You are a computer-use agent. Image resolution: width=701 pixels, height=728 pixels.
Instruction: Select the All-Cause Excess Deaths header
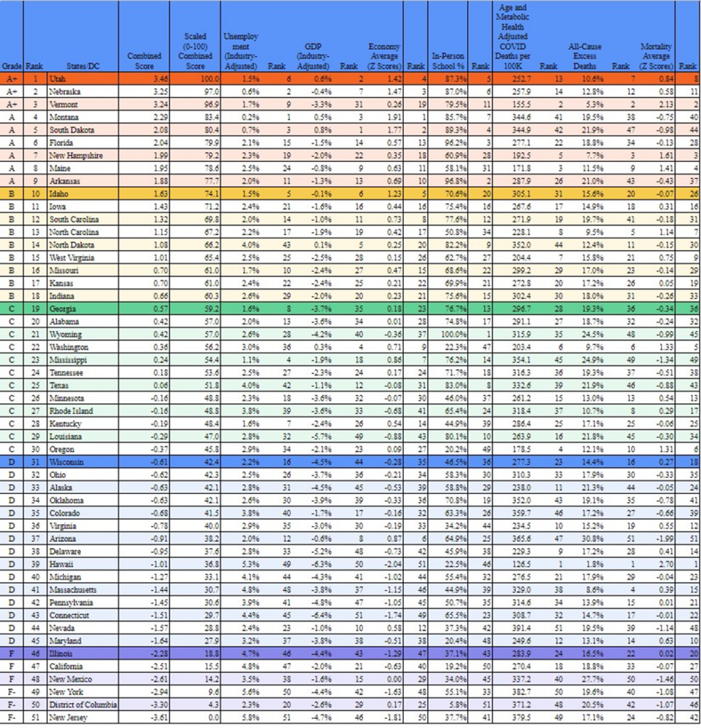[585, 55]
